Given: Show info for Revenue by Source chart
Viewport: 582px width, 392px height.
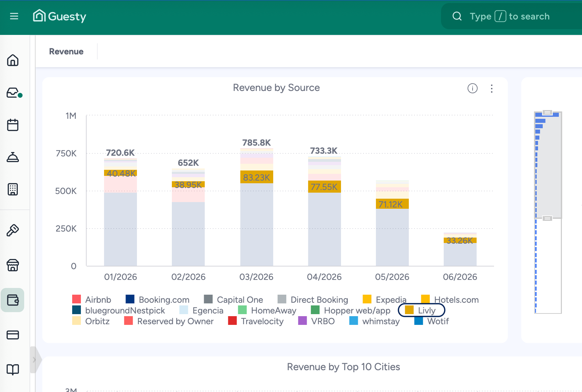Looking at the screenshot, I should [x=472, y=88].
